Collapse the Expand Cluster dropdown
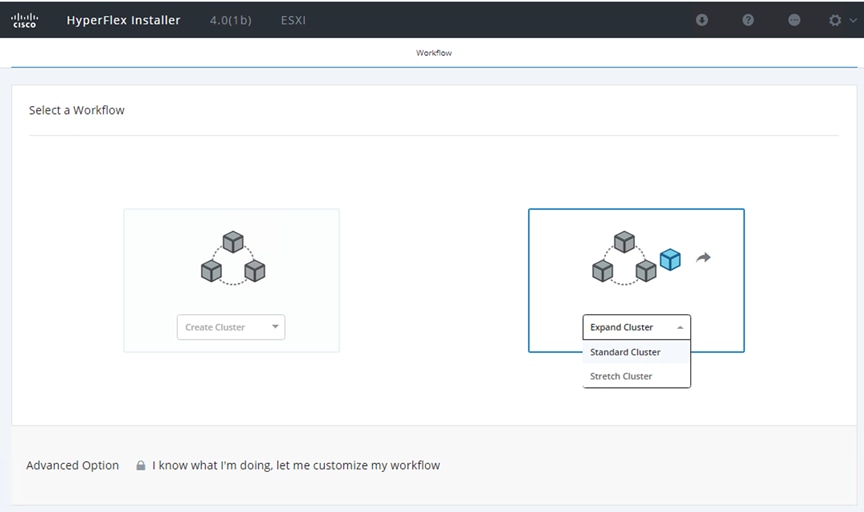 [636, 327]
